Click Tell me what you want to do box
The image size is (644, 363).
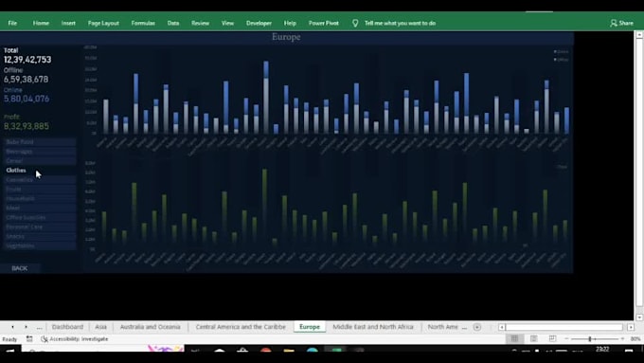pyautogui.click(x=400, y=23)
